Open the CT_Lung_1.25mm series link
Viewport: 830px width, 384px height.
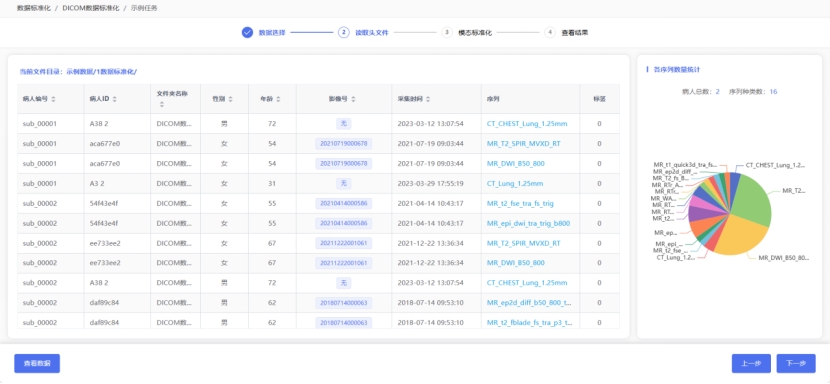(515, 184)
